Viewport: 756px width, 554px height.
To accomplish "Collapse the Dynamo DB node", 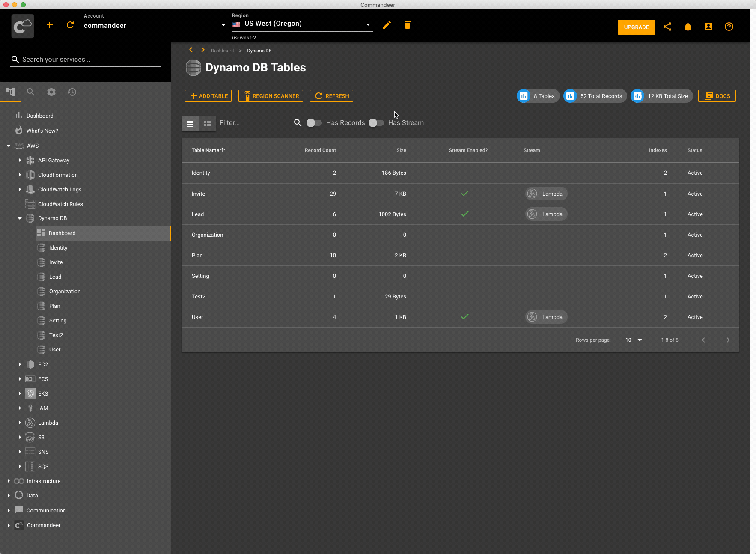I will tap(20, 218).
